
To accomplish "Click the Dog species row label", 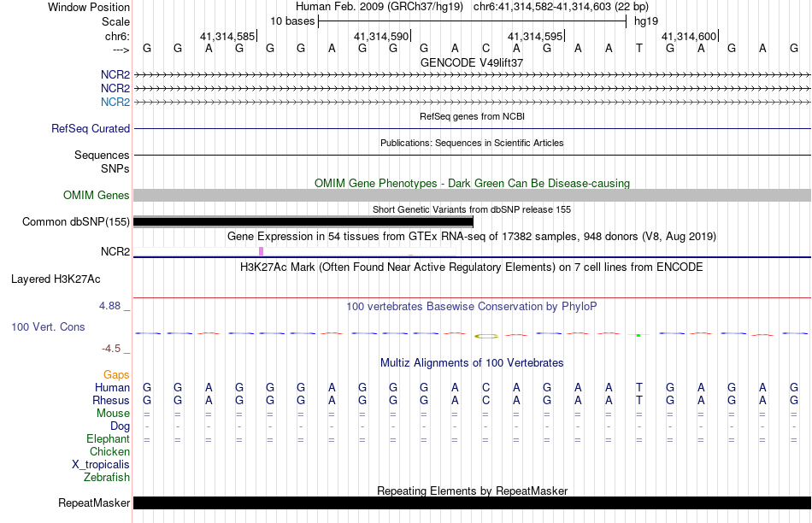I will point(121,426).
